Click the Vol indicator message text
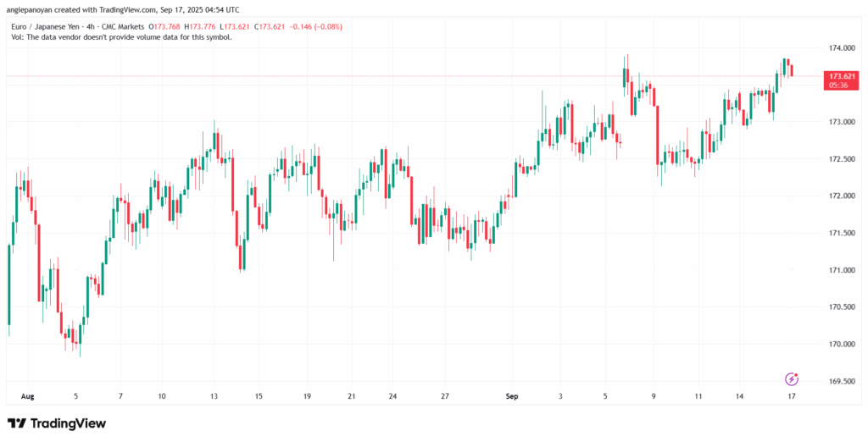 [119, 37]
